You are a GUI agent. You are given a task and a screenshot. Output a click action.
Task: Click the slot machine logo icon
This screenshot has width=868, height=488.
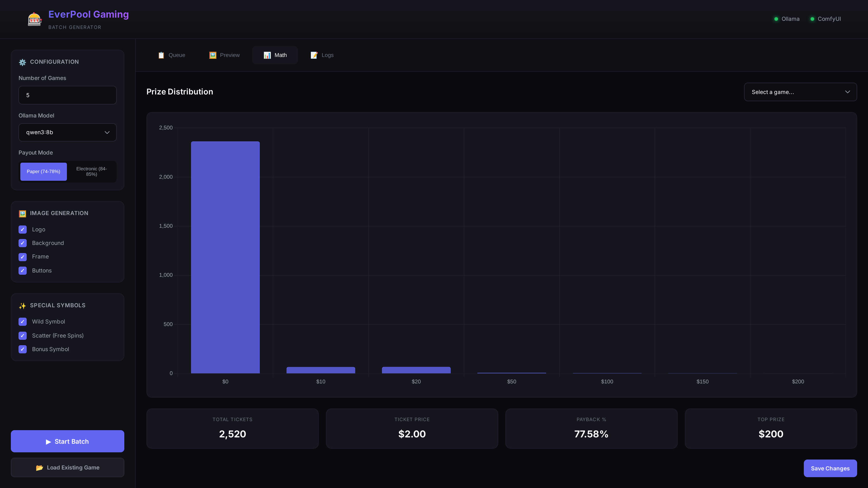[x=34, y=19]
